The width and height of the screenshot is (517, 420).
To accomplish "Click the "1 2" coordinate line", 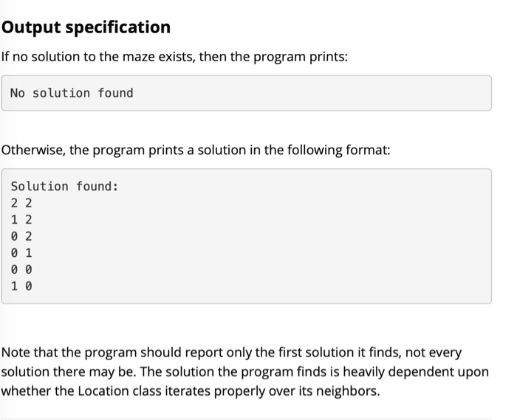I will coord(21,220).
